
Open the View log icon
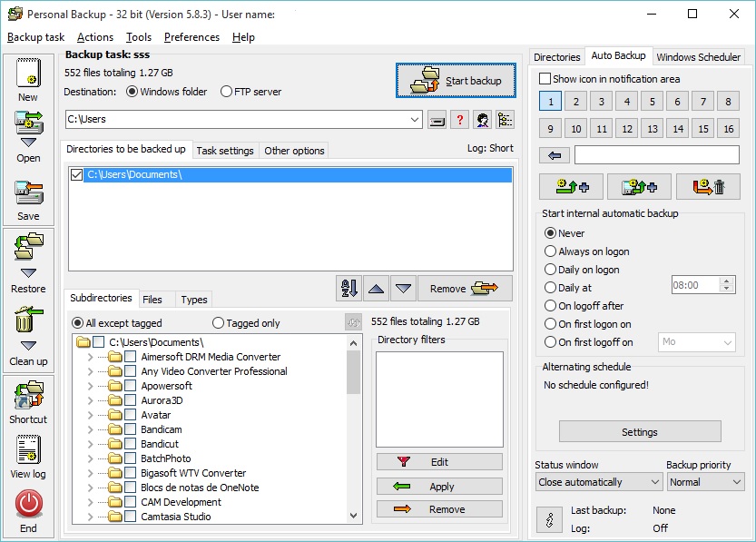(28, 449)
